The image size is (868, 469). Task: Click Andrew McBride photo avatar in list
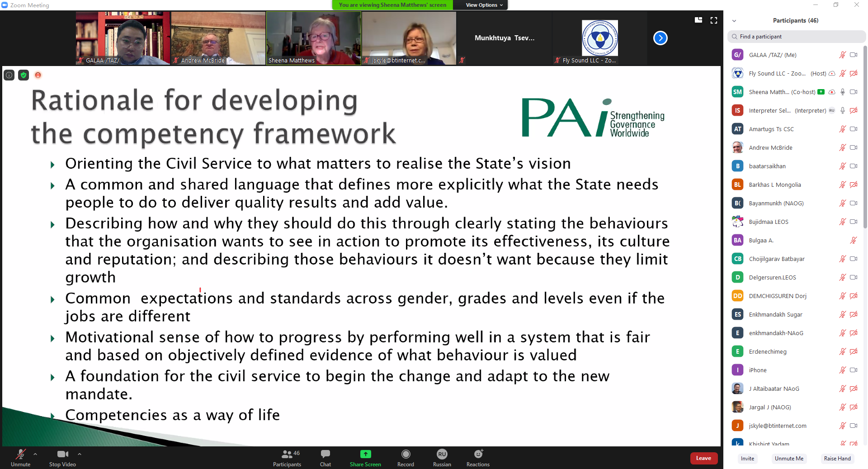tap(737, 147)
